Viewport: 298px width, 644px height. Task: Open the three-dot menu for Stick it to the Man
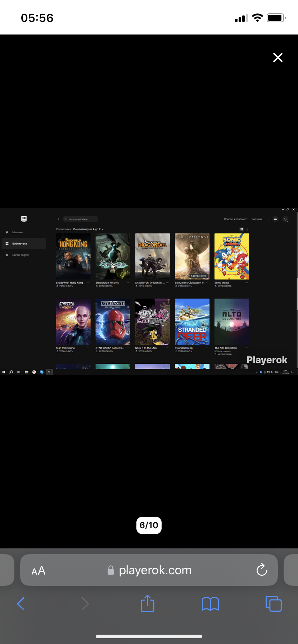coord(167,348)
